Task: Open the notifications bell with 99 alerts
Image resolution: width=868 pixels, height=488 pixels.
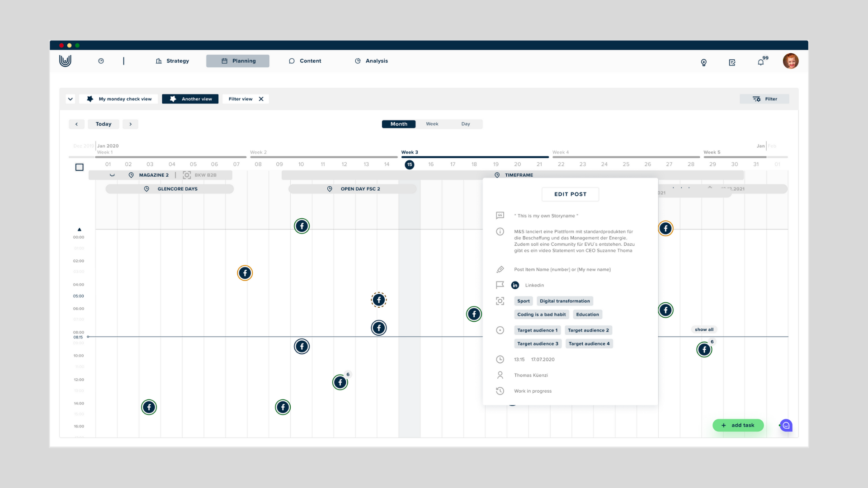Action: point(761,62)
